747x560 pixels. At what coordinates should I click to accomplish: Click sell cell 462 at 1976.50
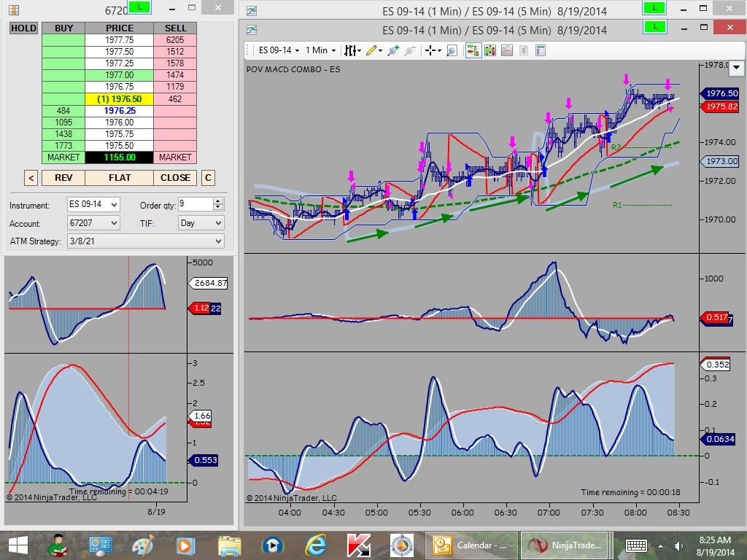coord(175,99)
